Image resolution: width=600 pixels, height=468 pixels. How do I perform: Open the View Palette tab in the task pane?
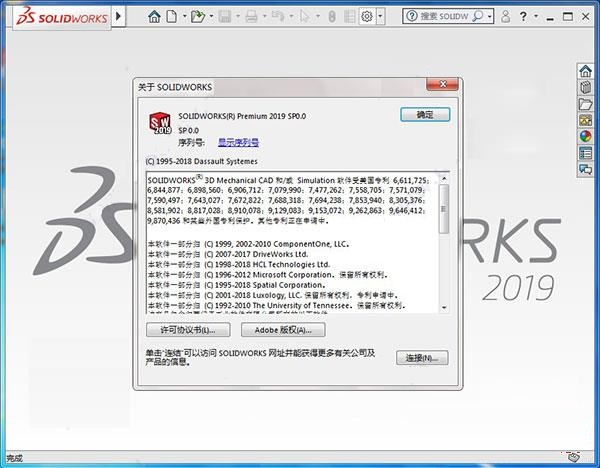pos(585,121)
